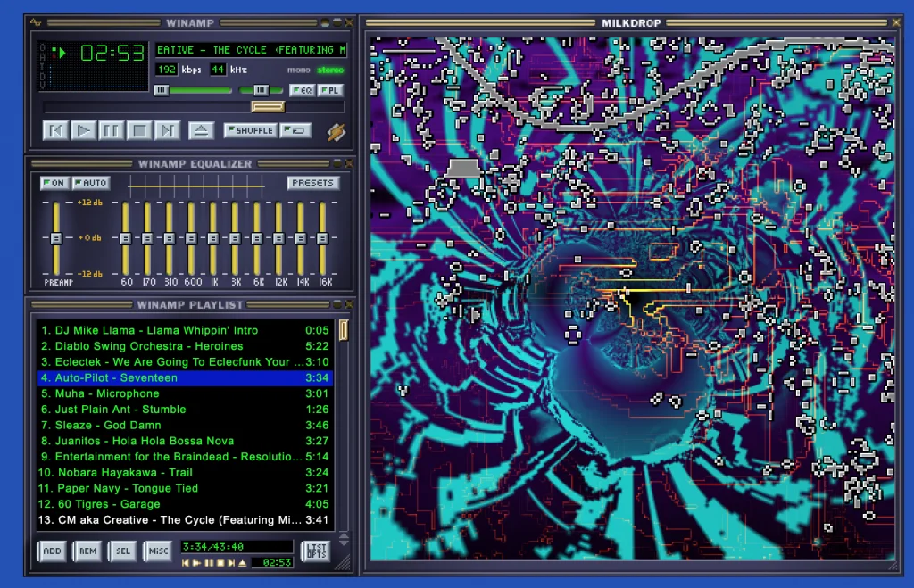
Task: Toggle the EQ window button
Action: [303, 90]
